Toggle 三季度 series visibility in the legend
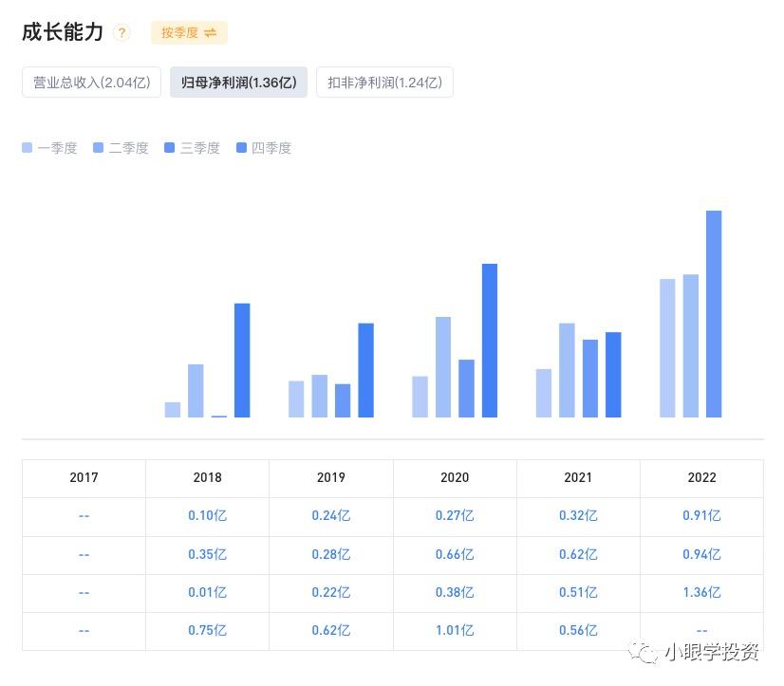The image size is (784, 686). pyautogui.click(x=169, y=147)
